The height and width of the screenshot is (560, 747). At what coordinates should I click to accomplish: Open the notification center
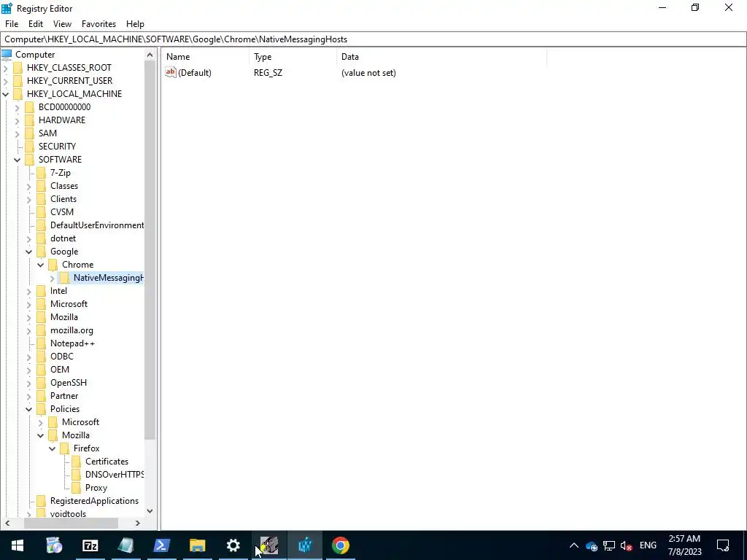723,545
